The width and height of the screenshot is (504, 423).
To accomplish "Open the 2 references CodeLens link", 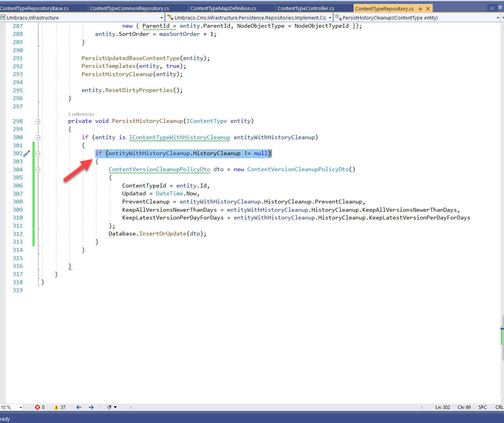I will (81, 114).
